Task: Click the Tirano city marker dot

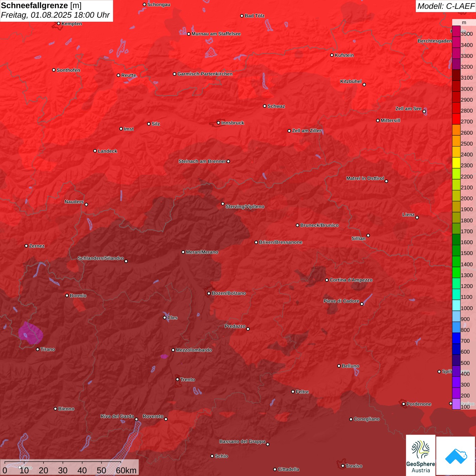Action: pos(38,349)
